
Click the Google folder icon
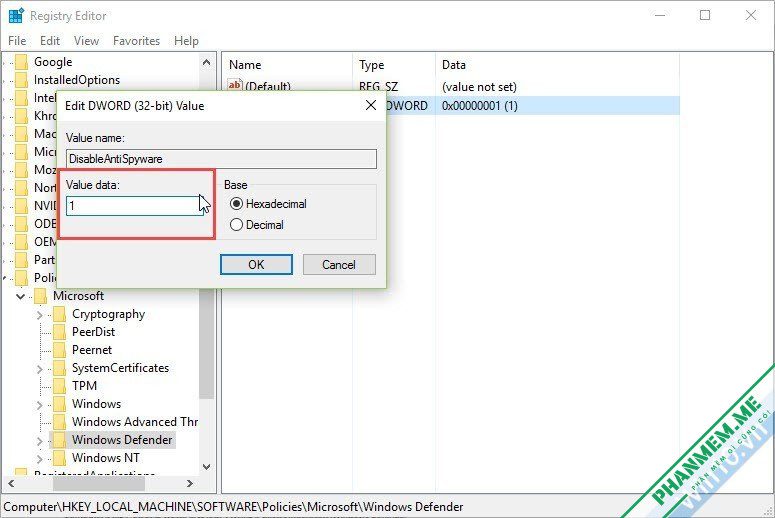click(21, 62)
